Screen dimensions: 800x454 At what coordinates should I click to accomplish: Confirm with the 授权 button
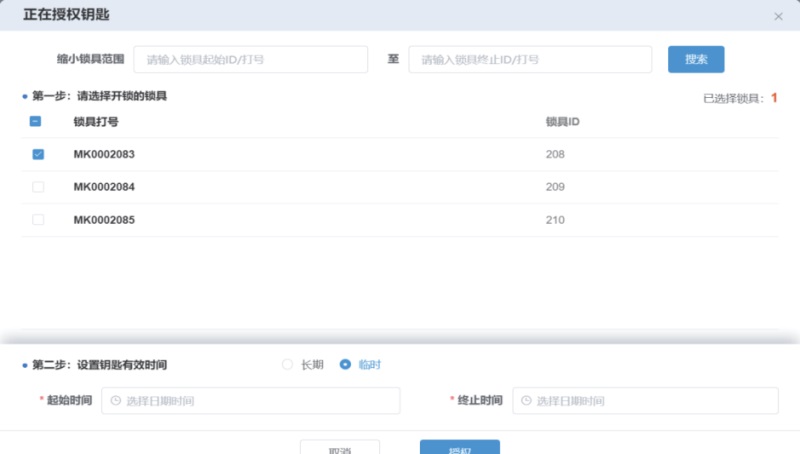coord(459,448)
